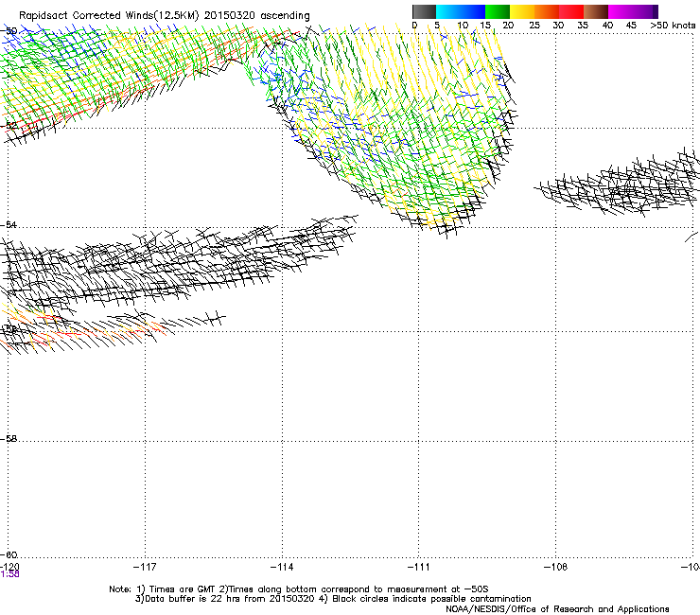Select the cyan 5-10 knots legend swatch
The image size is (700, 615).
(448, 11)
